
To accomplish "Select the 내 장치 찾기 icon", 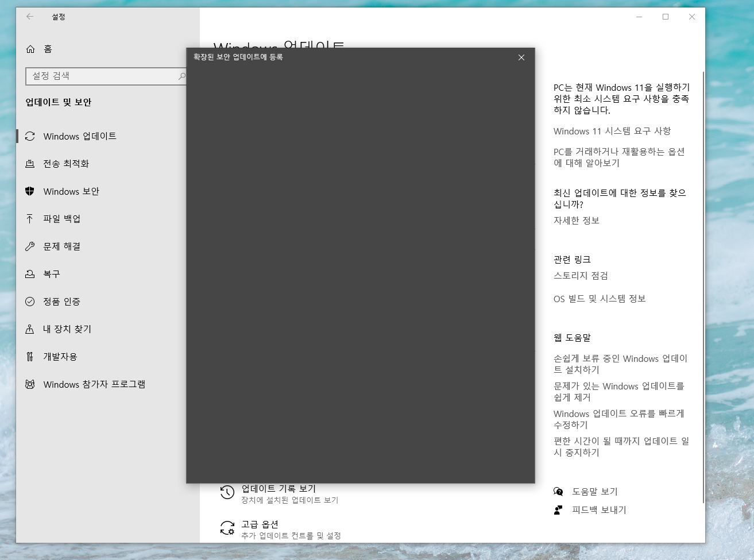I will click(30, 329).
